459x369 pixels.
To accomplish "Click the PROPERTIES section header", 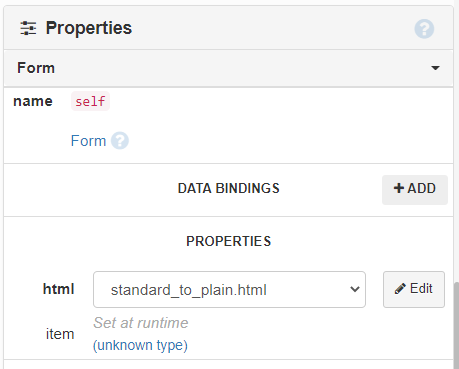I will coord(229,241).
